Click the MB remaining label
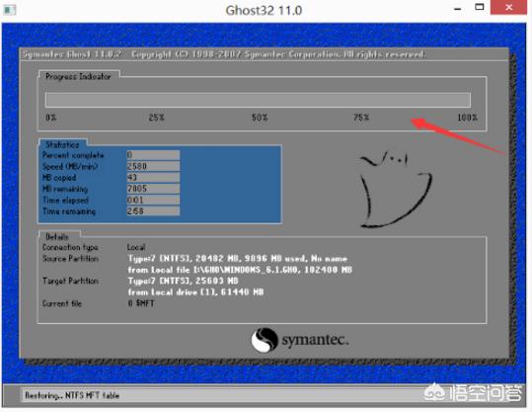Screen dimensions: 532x412 tap(65, 189)
